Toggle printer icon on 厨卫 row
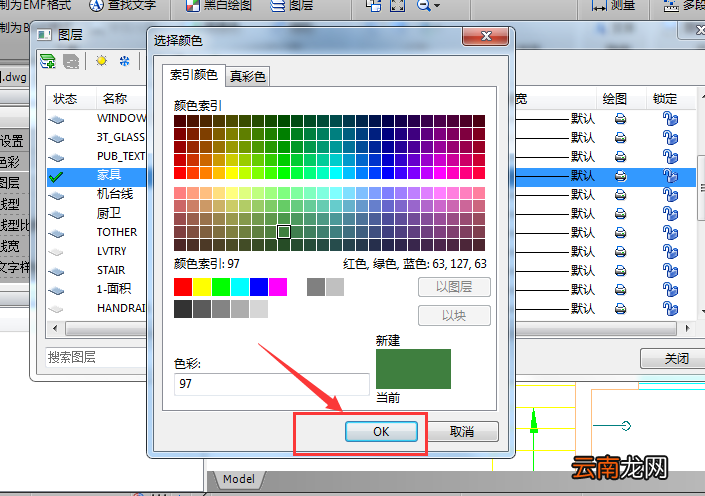 click(x=620, y=214)
